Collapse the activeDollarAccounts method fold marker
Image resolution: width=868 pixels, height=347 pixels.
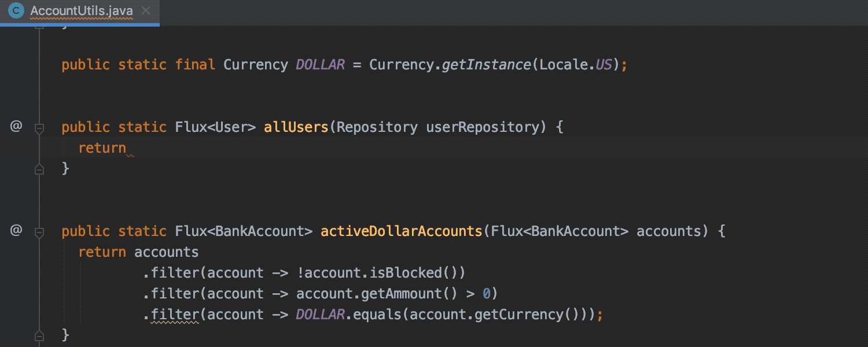39,233
